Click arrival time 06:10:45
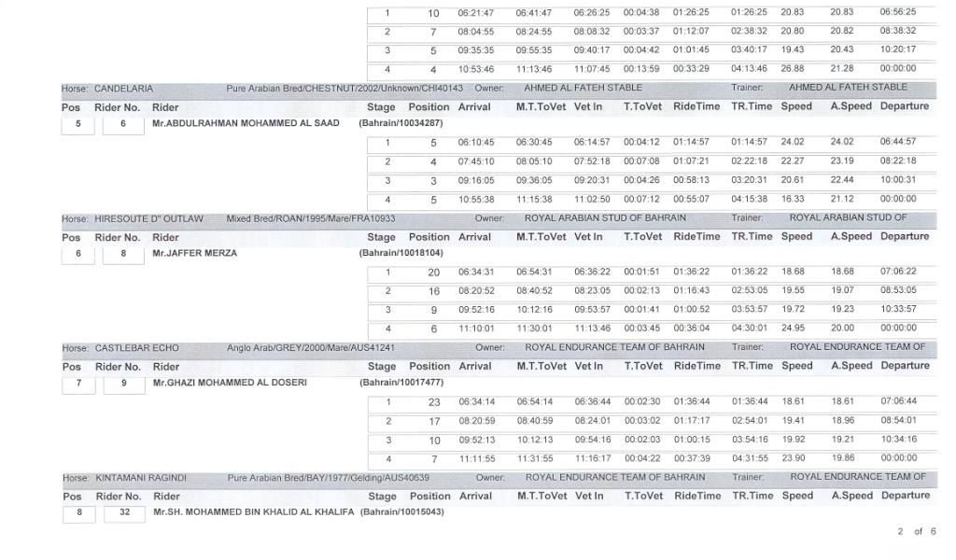The width and height of the screenshot is (956, 560). (x=476, y=143)
